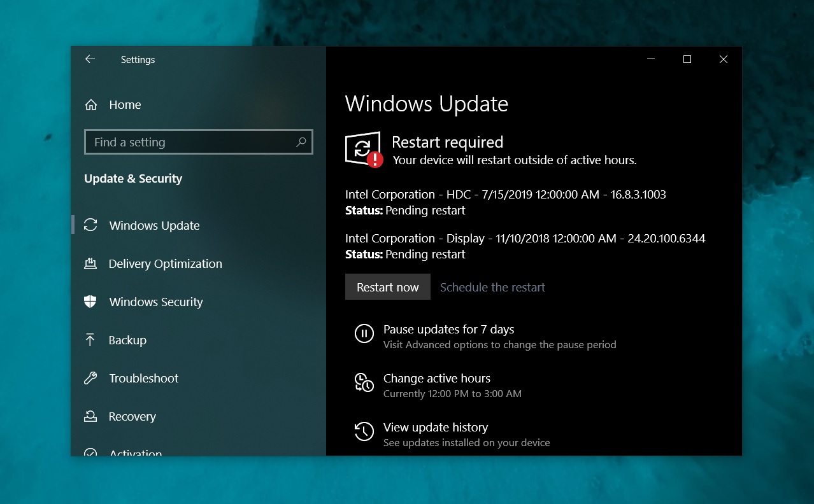The width and height of the screenshot is (814, 504).
Task: Close the Settings window
Action: 724,59
